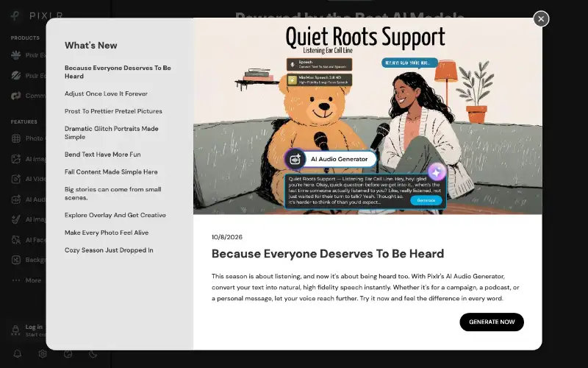Close the What's New dialog
588x368 pixels.
(x=541, y=19)
